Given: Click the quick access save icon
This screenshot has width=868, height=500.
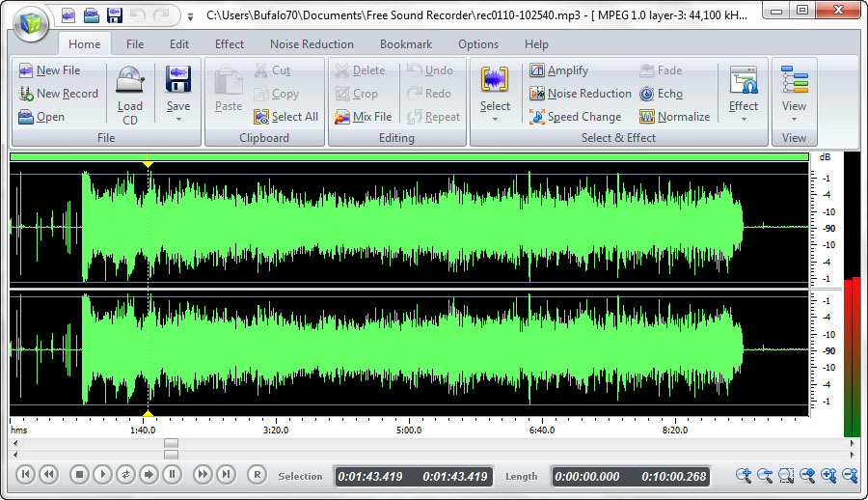Looking at the screenshot, I should coord(115,15).
